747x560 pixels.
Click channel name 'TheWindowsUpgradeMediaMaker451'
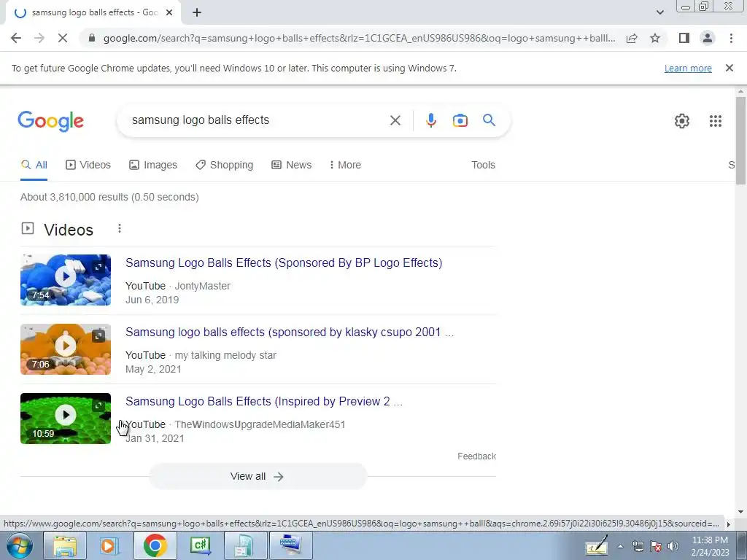coord(260,424)
